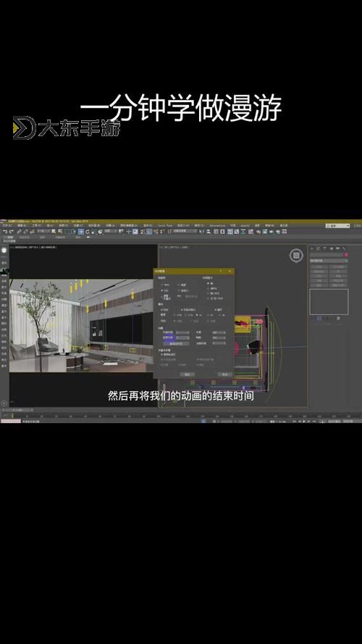
Task: Open the top viewport label menu
Action: click(x=174, y=247)
